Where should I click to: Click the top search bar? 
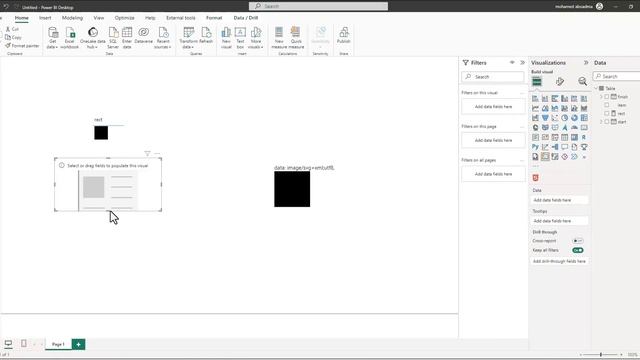click(x=318, y=6)
